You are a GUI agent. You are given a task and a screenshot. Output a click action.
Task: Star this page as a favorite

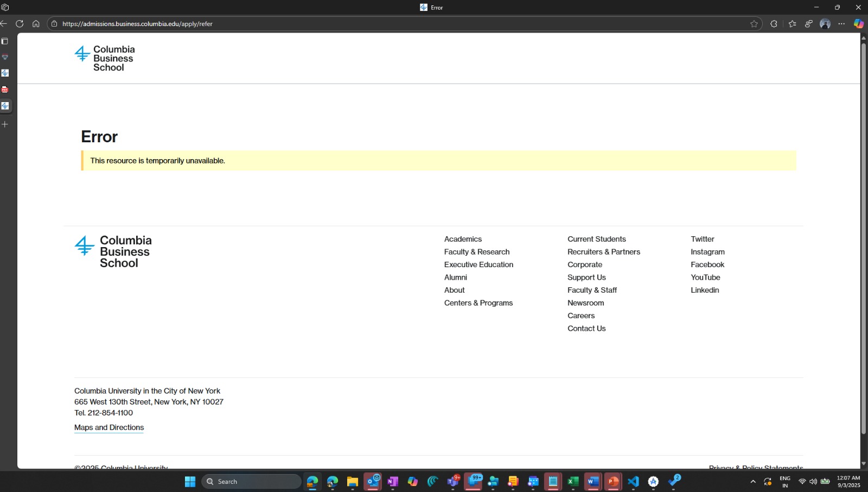754,24
